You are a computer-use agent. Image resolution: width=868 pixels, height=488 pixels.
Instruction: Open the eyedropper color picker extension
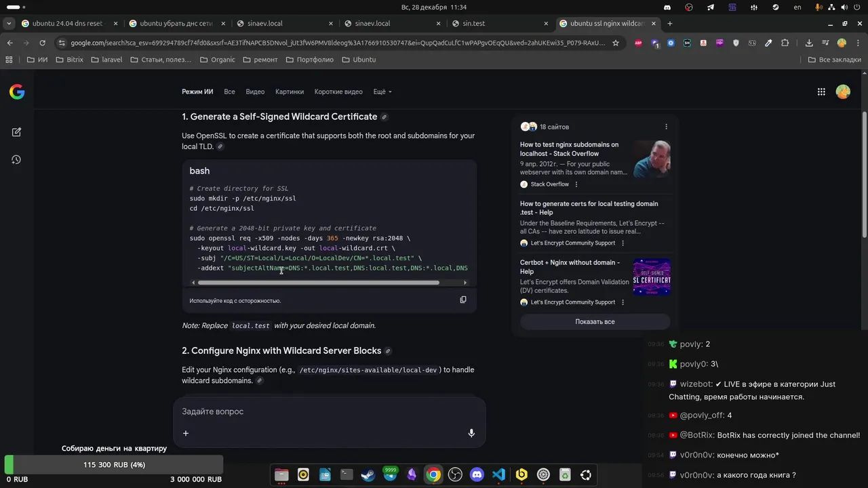(768, 43)
